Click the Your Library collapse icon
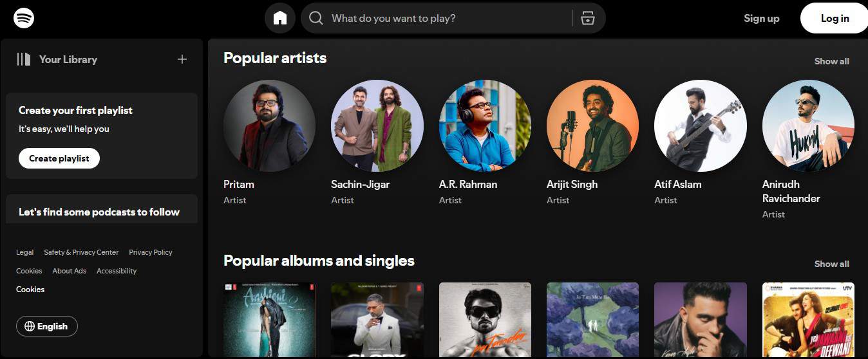Image resolution: width=868 pixels, height=359 pixels. (24, 59)
